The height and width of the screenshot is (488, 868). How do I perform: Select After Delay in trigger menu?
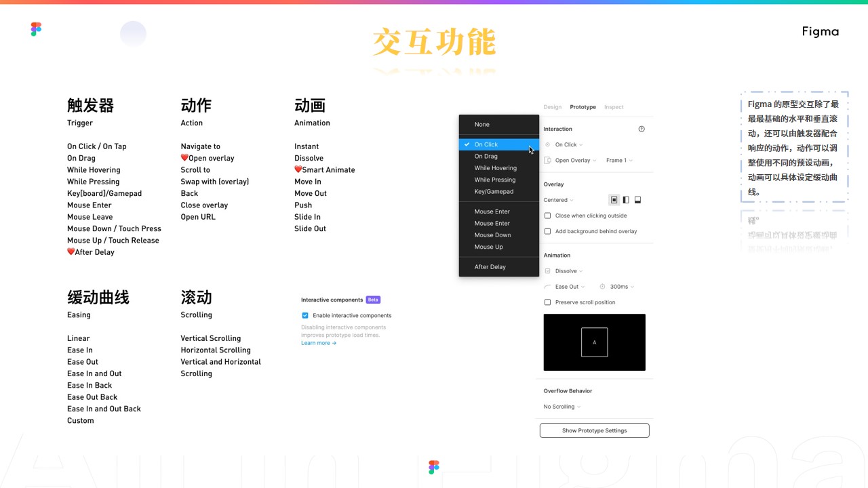tap(490, 267)
